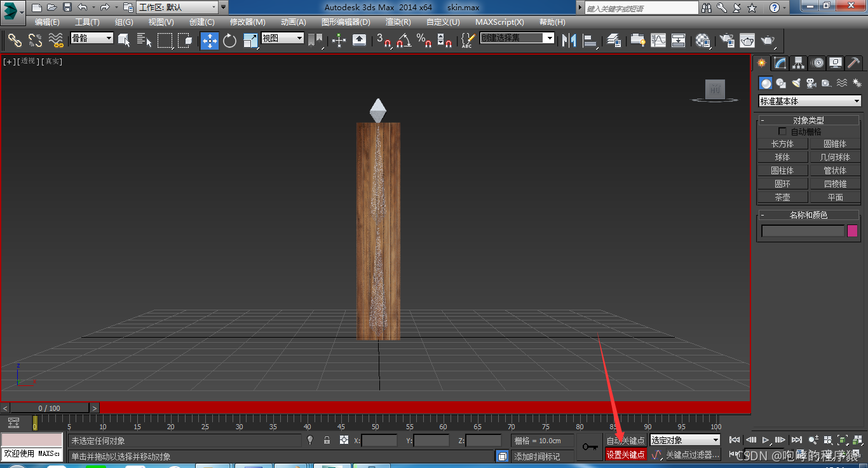Click the Bind to Space Warp icon
This screenshot has height=468, width=868.
click(x=56, y=41)
